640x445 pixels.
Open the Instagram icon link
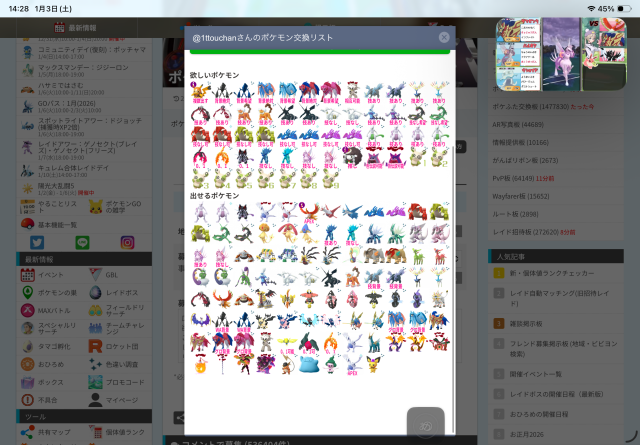point(127,242)
